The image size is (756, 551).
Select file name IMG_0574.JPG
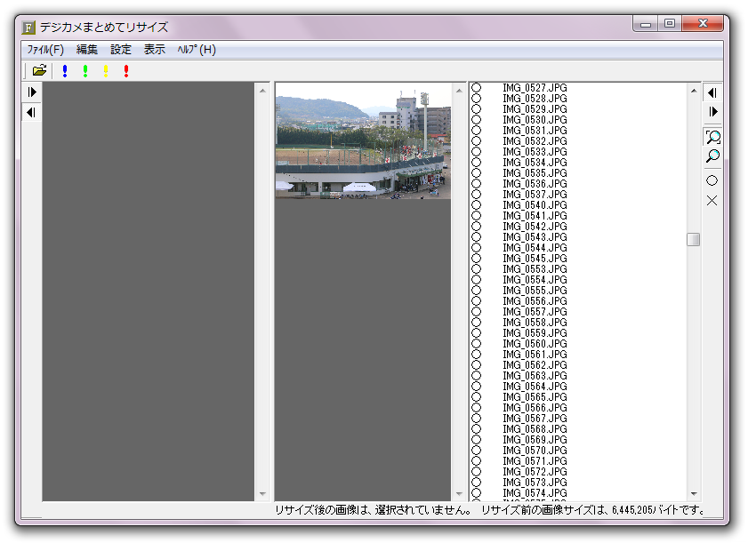[x=535, y=492]
